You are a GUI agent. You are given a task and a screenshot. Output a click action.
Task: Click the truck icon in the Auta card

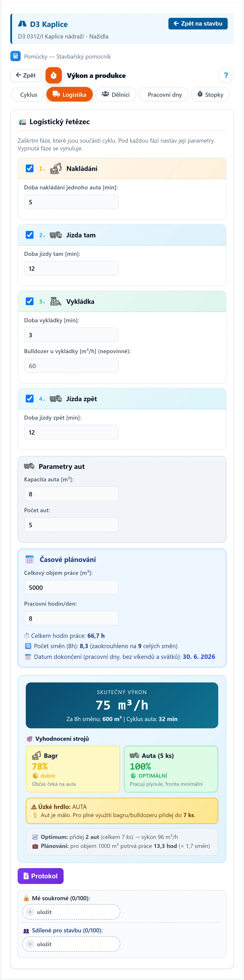(x=135, y=755)
